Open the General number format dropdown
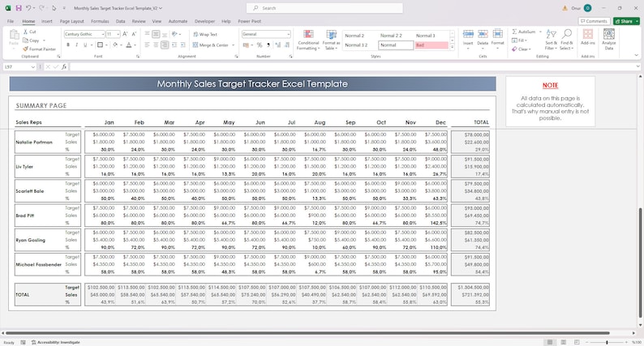 tap(288, 34)
